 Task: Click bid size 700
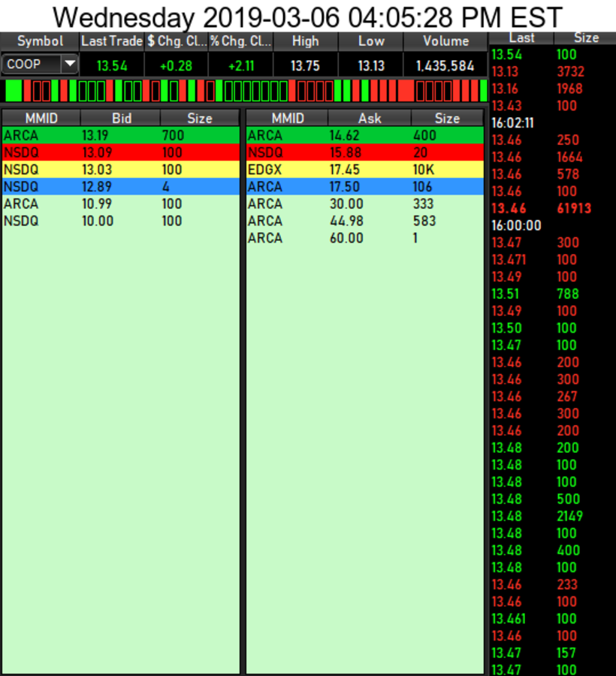[173, 135]
